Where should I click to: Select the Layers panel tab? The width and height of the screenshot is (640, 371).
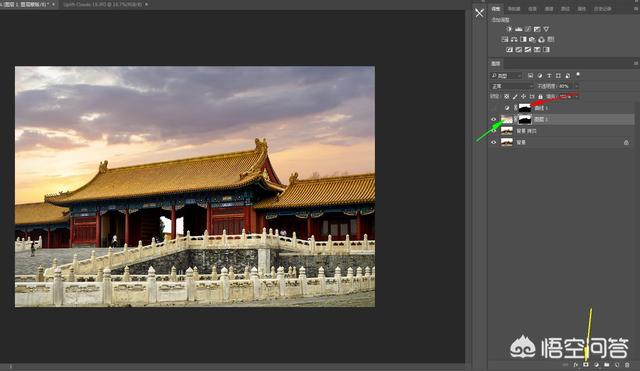click(x=496, y=63)
